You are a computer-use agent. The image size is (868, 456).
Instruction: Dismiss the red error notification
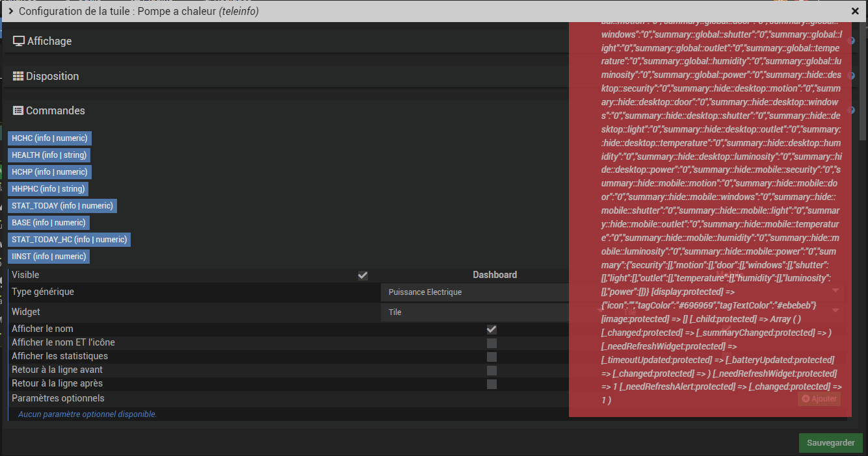[x=710, y=219]
